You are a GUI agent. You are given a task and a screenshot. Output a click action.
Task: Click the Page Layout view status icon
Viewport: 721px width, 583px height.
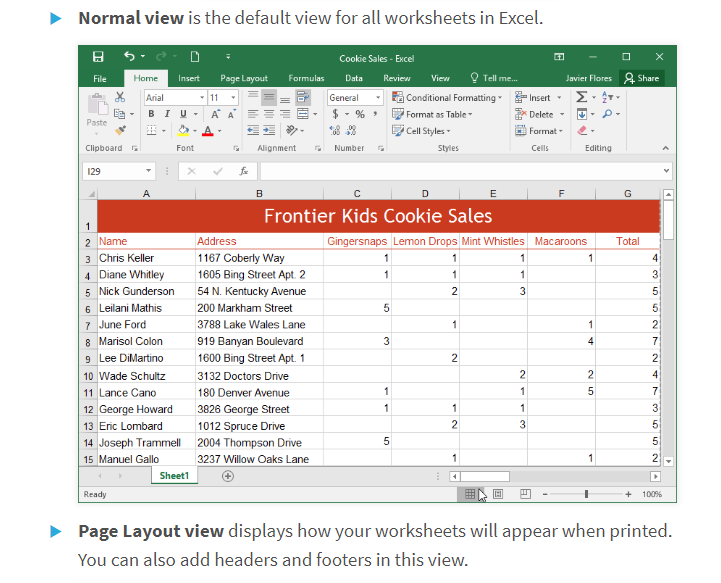coord(498,494)
